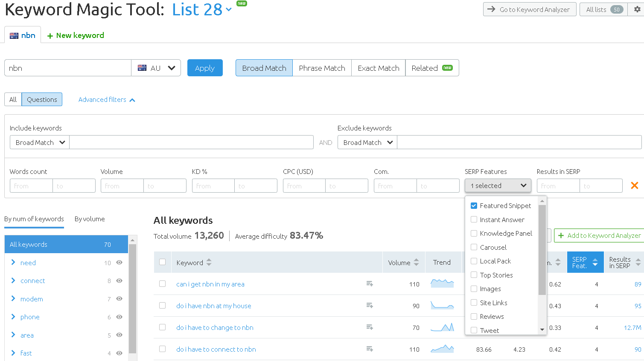Select Exact Match tab
The height and width of the screenshot is (361, 644).
[x=379, y=68]
